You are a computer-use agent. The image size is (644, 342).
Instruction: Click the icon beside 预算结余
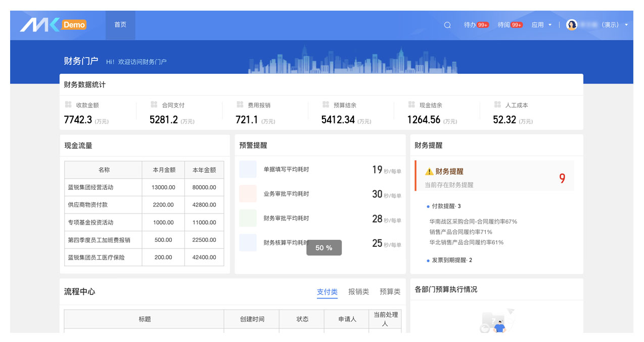pos(326,105)
